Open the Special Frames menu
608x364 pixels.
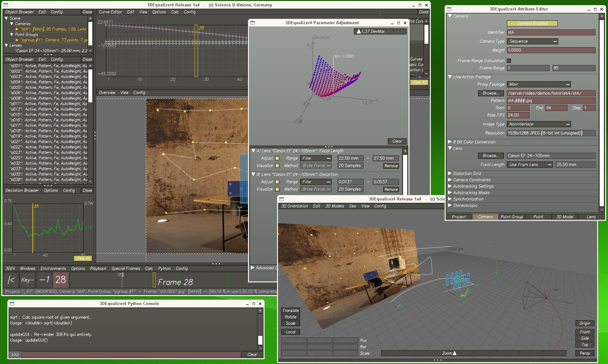point(125,268)
